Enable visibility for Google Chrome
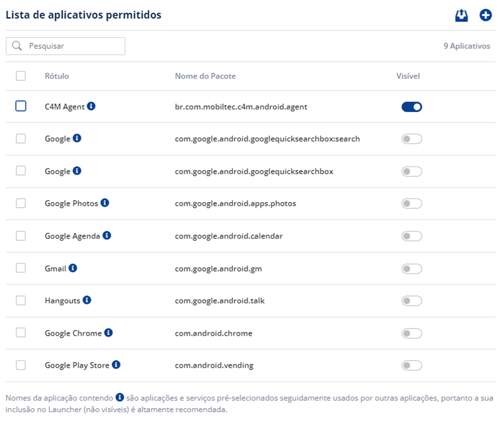Screen dimensions: 504x423 tap(412, 333)
